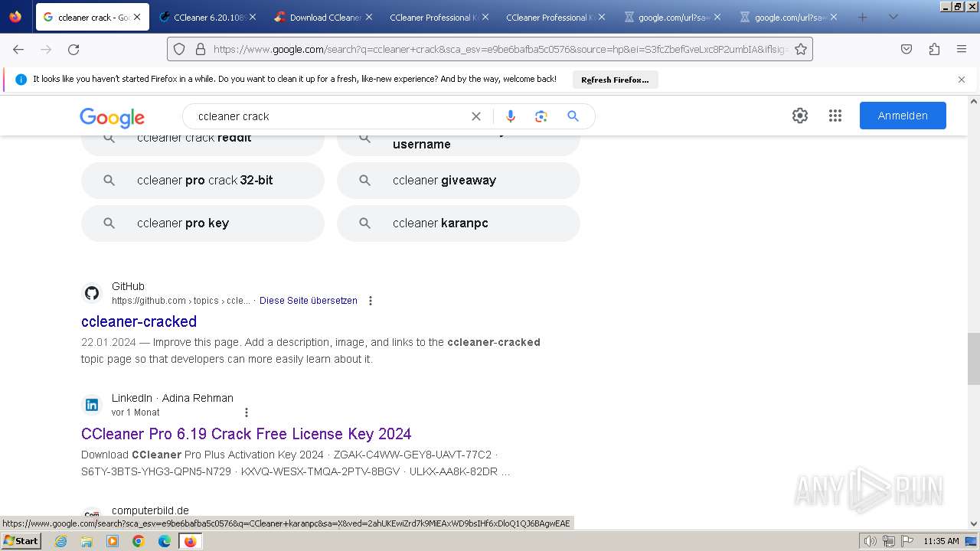980x551 pixels.
Task: Click the GitHub favicon in results
Action: tap(92, 293)
